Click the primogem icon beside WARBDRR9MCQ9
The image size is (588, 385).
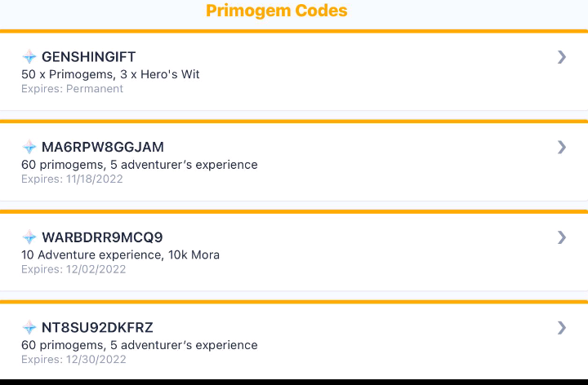click(29, 237)
